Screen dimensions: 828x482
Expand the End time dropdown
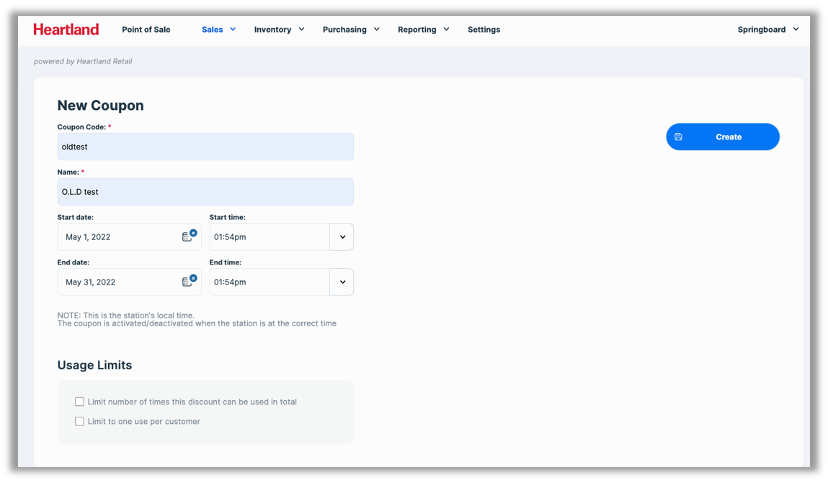(342, 282)
